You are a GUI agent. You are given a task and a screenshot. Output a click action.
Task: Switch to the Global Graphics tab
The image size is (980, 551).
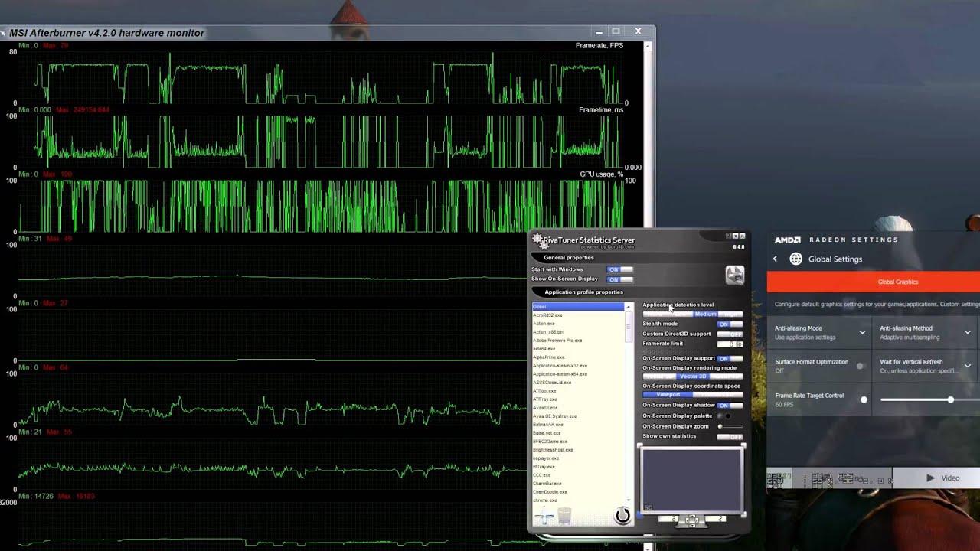tap(897, 282)
